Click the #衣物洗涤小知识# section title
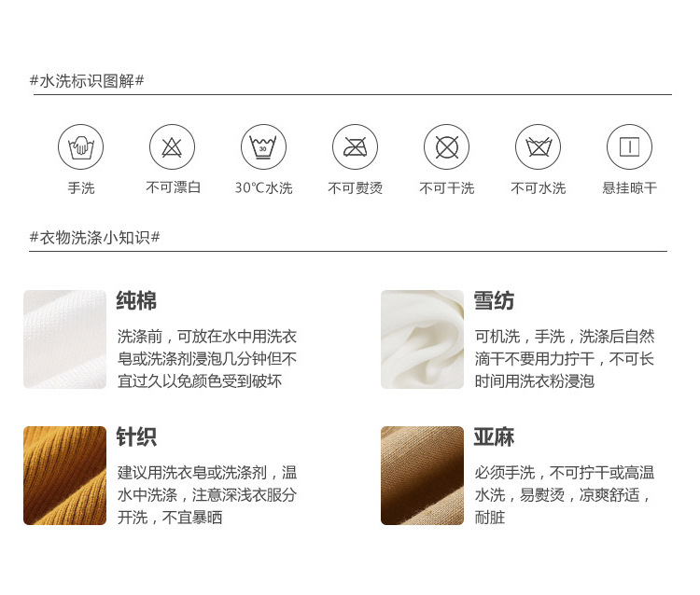 tap(94, 237)
